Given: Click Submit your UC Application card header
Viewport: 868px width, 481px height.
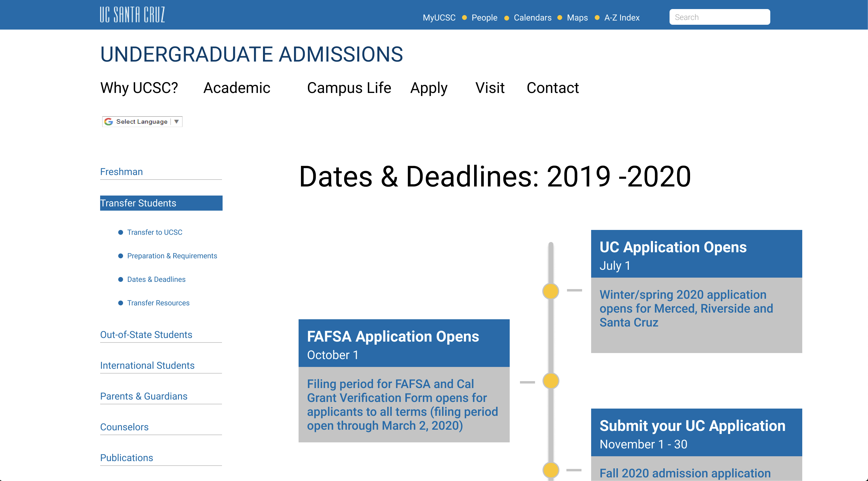Looking at the screenshot, I should [x=696, y=432].
